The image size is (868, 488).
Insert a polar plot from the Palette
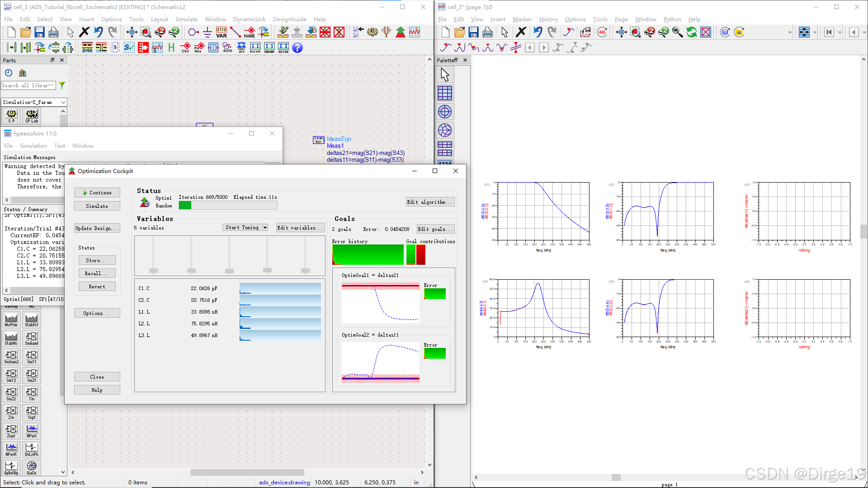(445, 112)
